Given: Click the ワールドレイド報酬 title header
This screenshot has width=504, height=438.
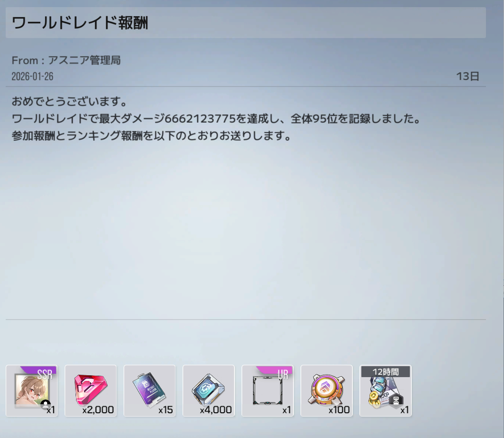Looking at the screenshot, I should [x=80, y=23].
